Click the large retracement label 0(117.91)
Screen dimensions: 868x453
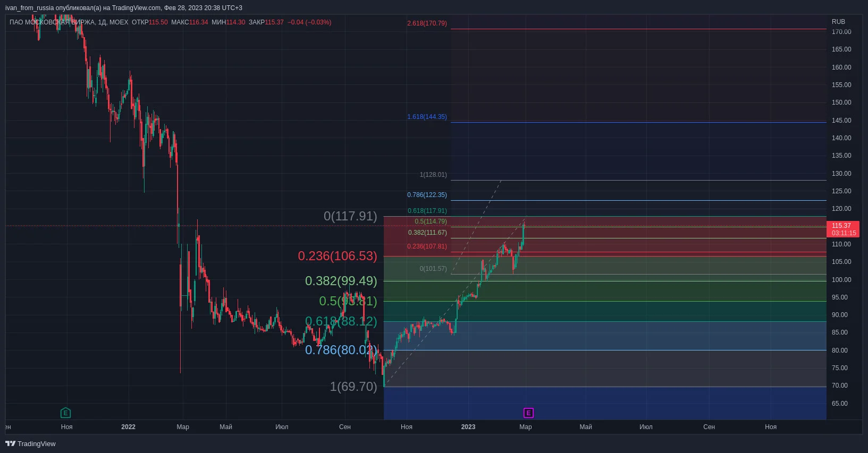pos(350,216)
